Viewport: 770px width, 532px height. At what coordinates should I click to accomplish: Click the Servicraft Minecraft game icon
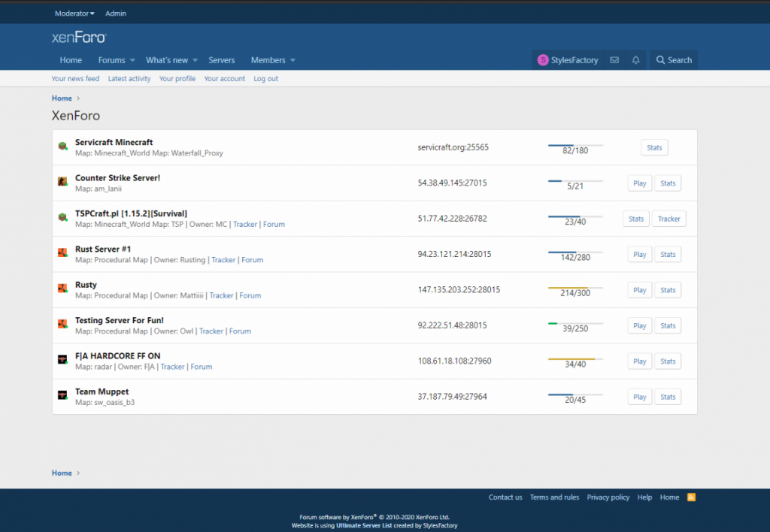[62, 147]
